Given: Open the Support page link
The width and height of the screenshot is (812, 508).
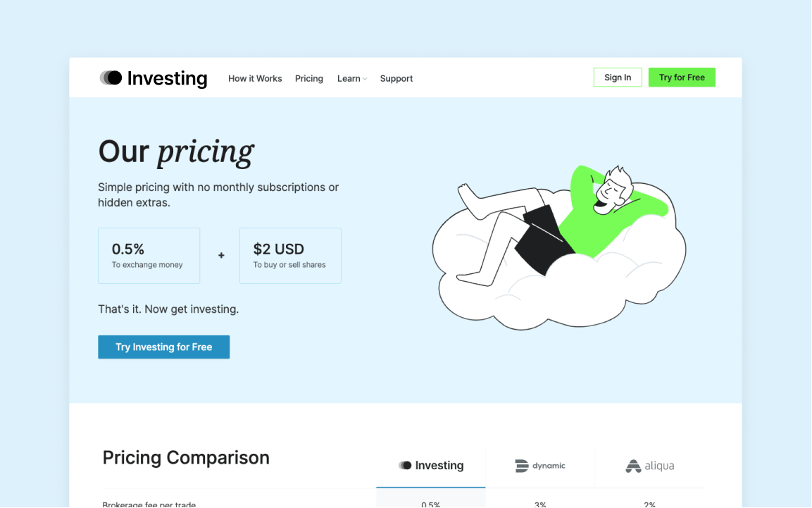Looking at the screenshot, I should (x=396, y=79).
